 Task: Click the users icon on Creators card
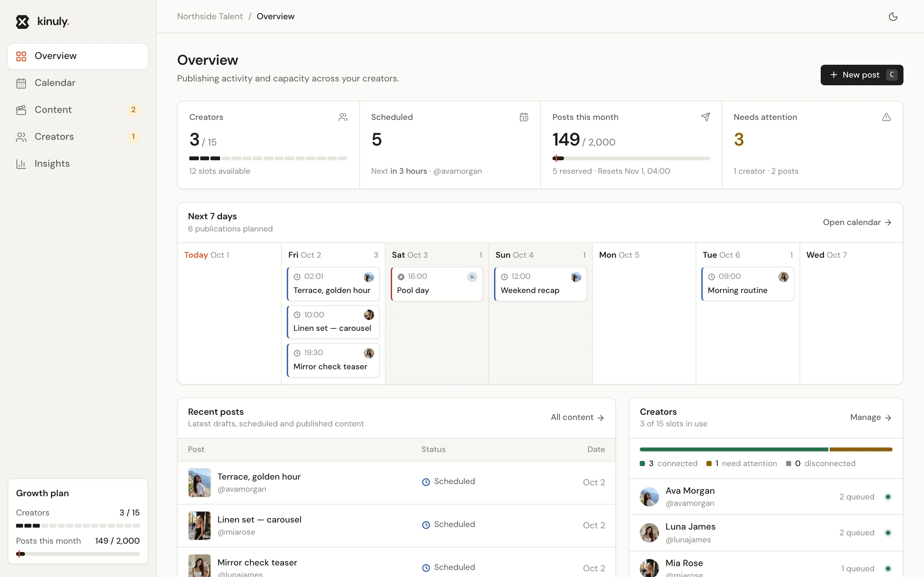point(343,117)
